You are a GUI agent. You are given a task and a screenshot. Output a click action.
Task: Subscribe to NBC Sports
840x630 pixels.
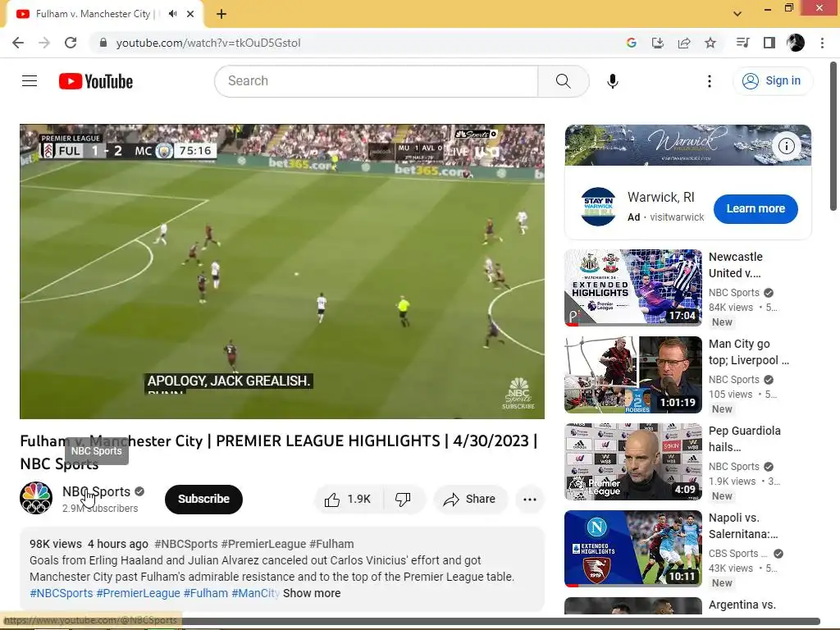(x=203, y=500)
